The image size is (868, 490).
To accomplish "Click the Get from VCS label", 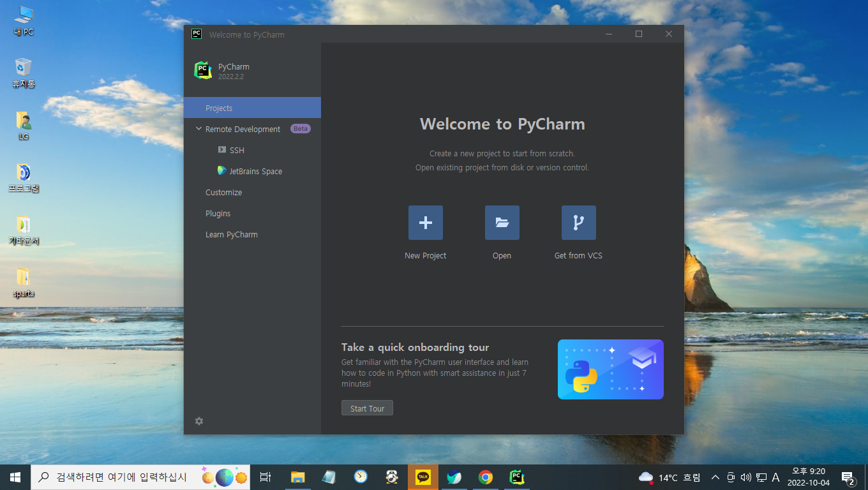I will point(579,255).
